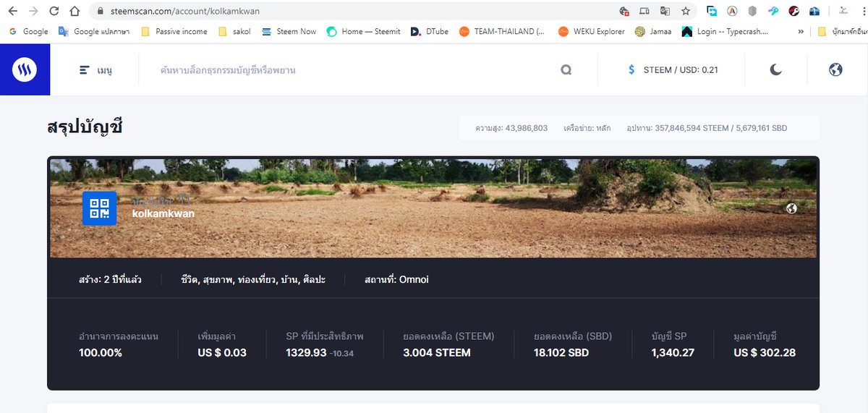The width and height of the screenshot is (868, 413).
Task: Click the kolkamkwan account name
Action: 163,214
